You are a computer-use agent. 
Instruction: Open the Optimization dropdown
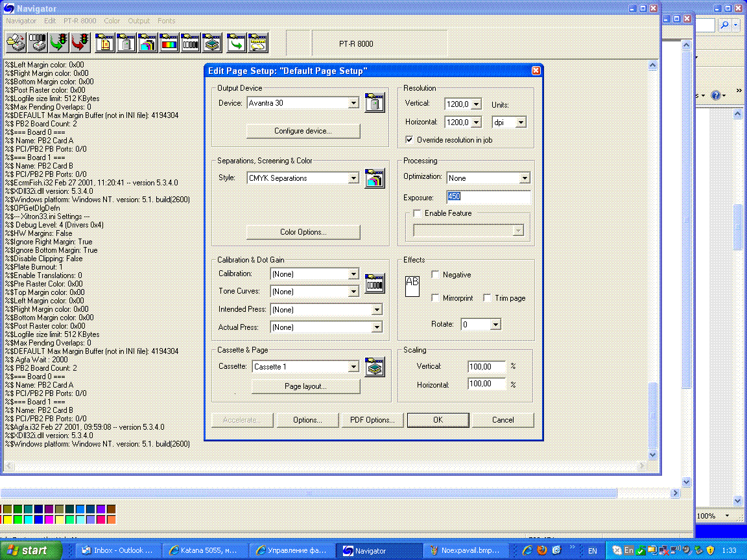tap(525, 178)
